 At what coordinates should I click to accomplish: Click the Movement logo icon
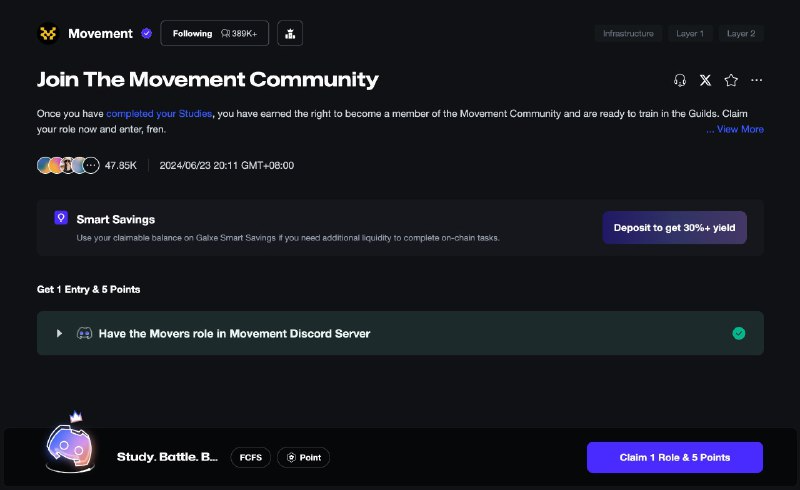48,34
